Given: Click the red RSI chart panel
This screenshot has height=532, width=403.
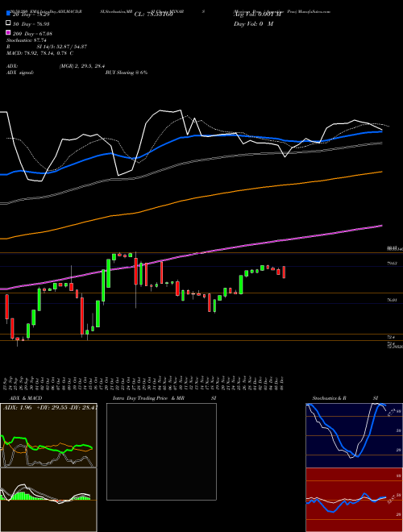Looking at the screenshot, I should [354, 500].
